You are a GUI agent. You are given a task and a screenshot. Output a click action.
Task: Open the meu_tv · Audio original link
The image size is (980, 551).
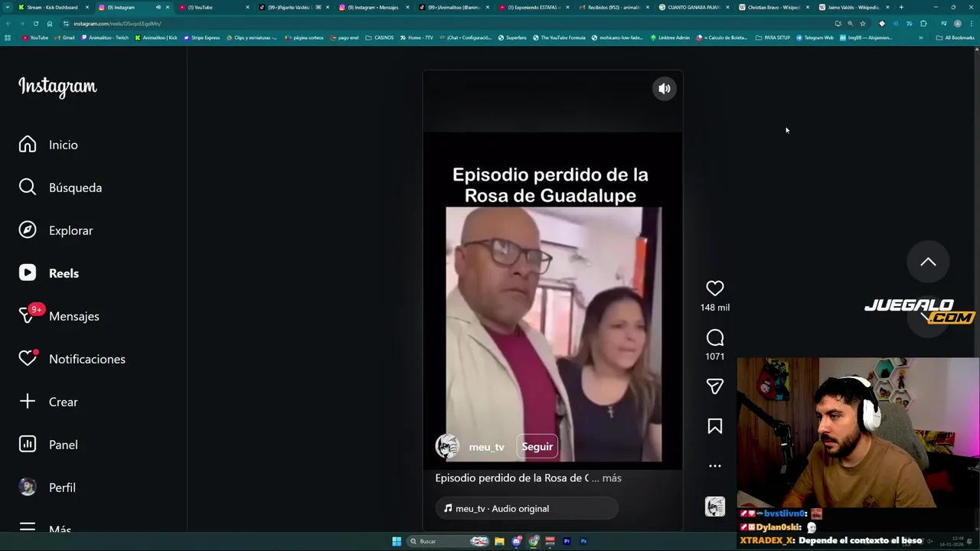[x=526, y=508]
